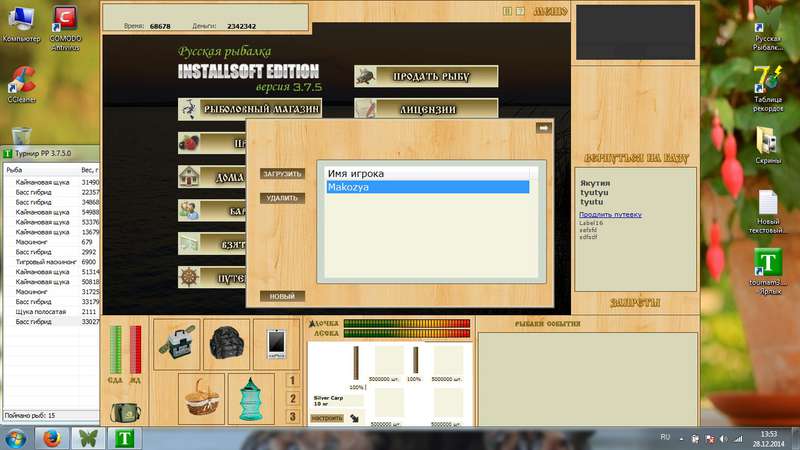The height and width of the screenshot is (450, 800).
Task: Click RU language indicator in tray
Action: pos(665,437)
